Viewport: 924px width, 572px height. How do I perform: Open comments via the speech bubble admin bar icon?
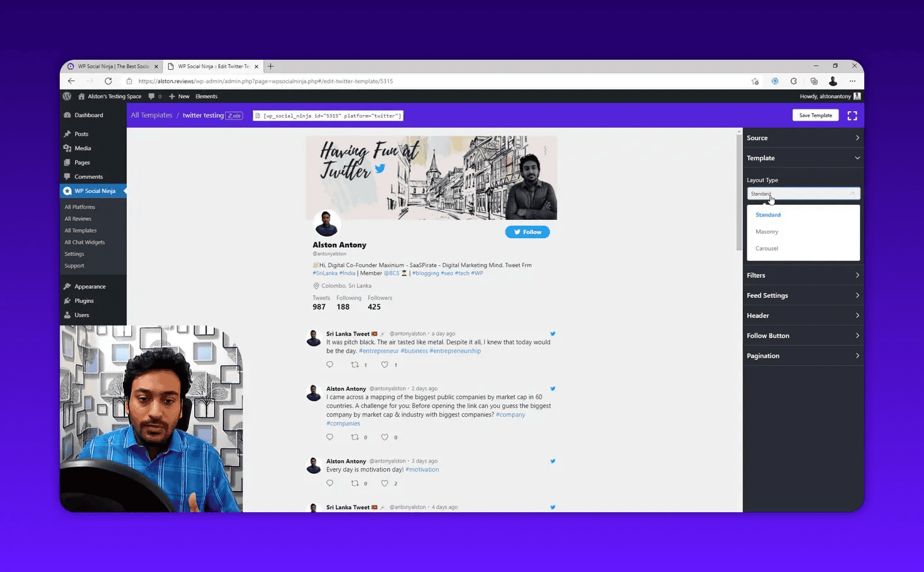point(151,96)
